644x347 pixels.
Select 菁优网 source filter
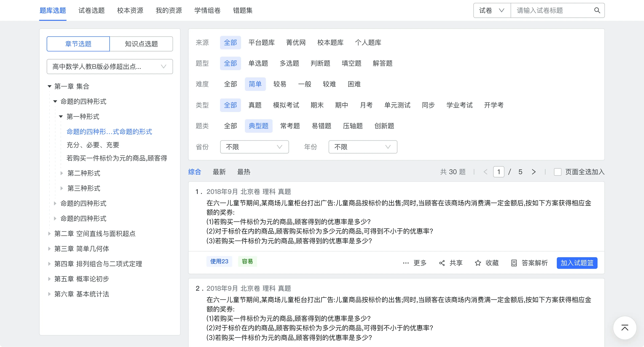(x=296, y=42)
